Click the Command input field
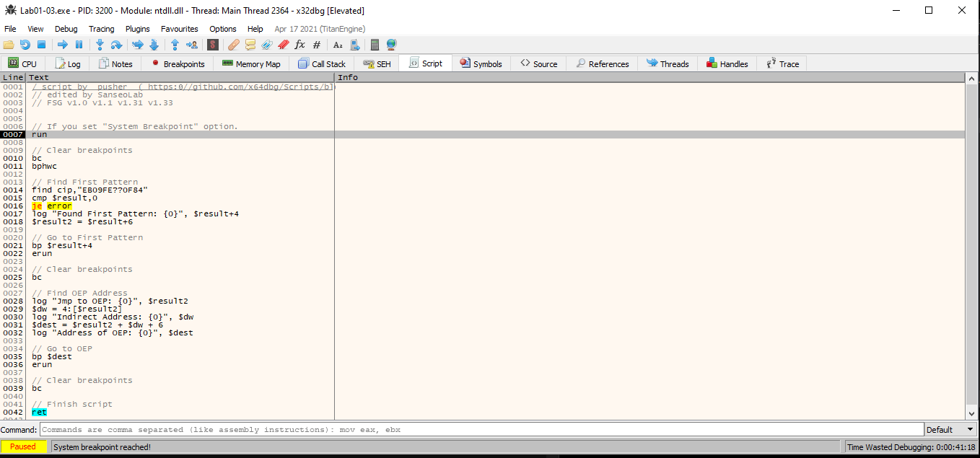980x458 pixels. click(x=481, y=430)
